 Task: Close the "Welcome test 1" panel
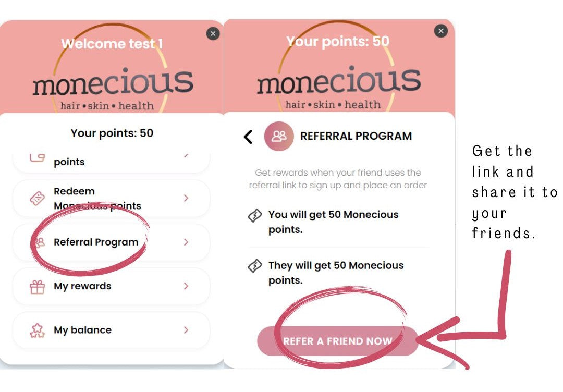click(213, 34)
